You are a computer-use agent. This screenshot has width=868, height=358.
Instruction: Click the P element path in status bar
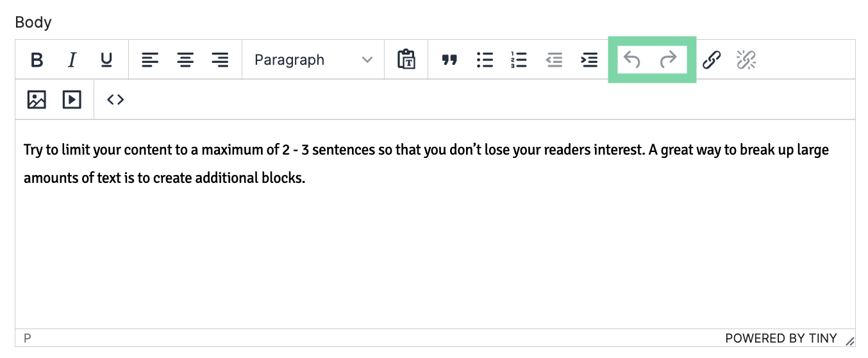pos(28,338)
